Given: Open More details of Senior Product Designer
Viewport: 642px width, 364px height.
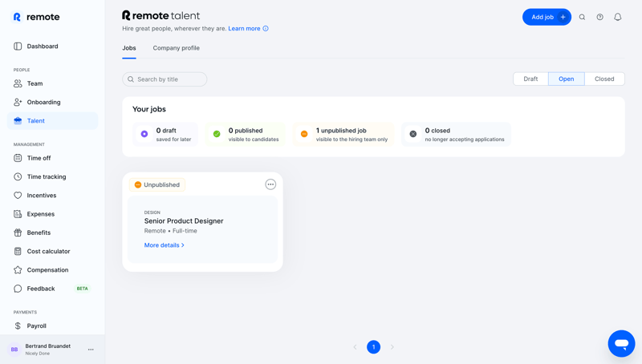Looking at the screenshot, I should (165, 245).
